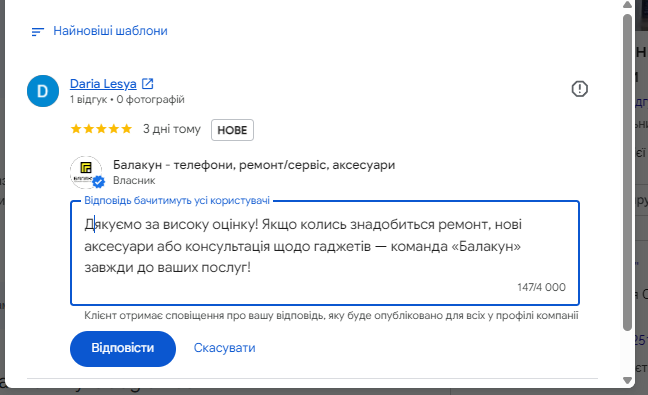Click the text '3 дні тому'
This screenshot has width=648, height=395.
[x=172, y=129]
